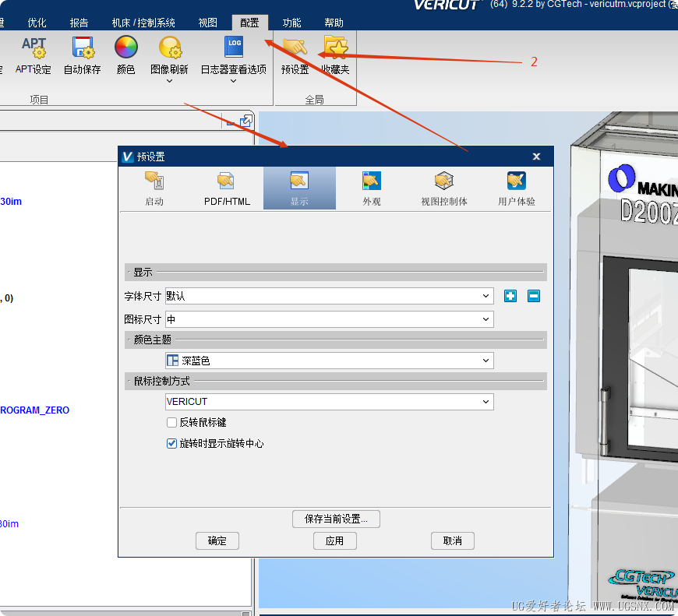Collapse the 鼠标控制方式 section header
The image size is (678, 616).
click(x=336, y=381)
